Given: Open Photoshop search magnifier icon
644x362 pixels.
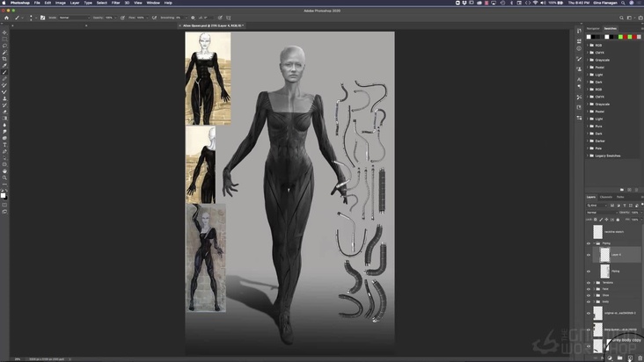Looking at the screenshot, I should (x=621, y=18).
